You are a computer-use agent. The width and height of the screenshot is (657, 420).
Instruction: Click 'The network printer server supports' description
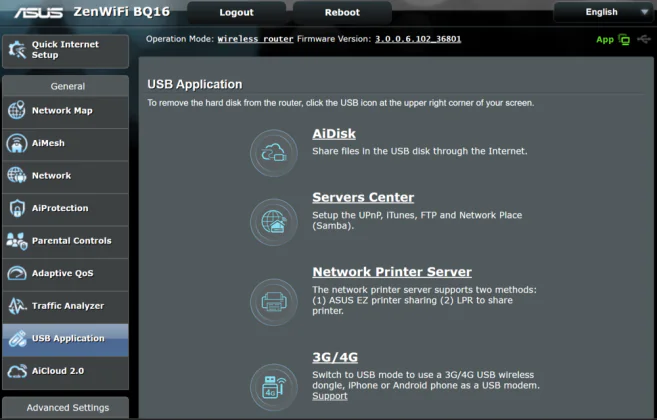pyautogui.click(x=424, y=300)
